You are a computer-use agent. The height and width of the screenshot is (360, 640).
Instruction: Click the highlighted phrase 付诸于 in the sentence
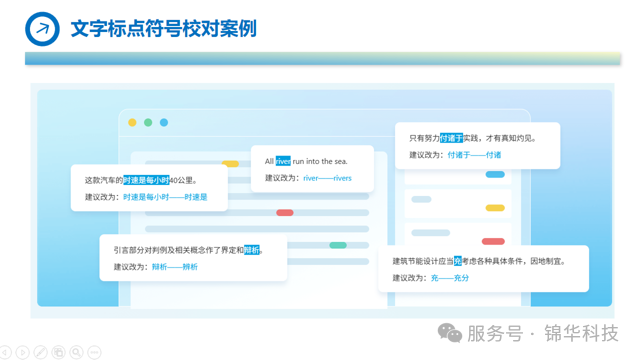tap(451, 138)
